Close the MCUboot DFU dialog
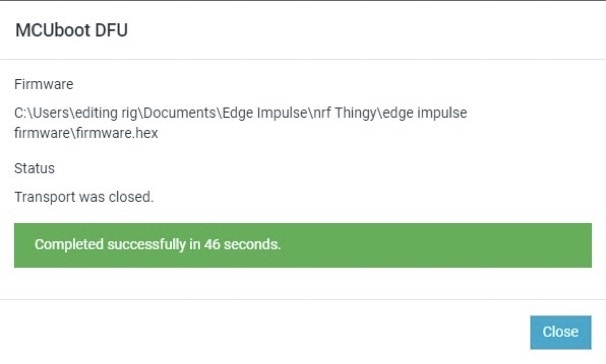This screenshot has width=606, height=364. 560,332
